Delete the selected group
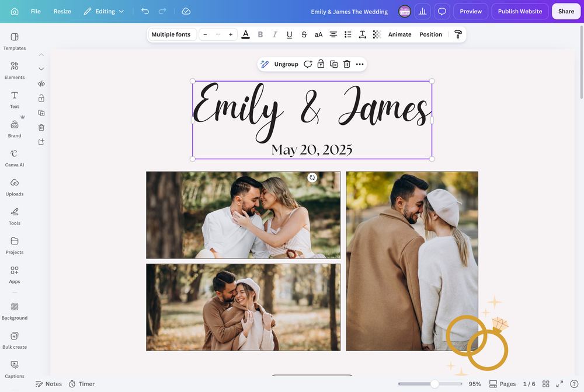The width and height of the screenshot is (584, 392). [x=347, y=64]
